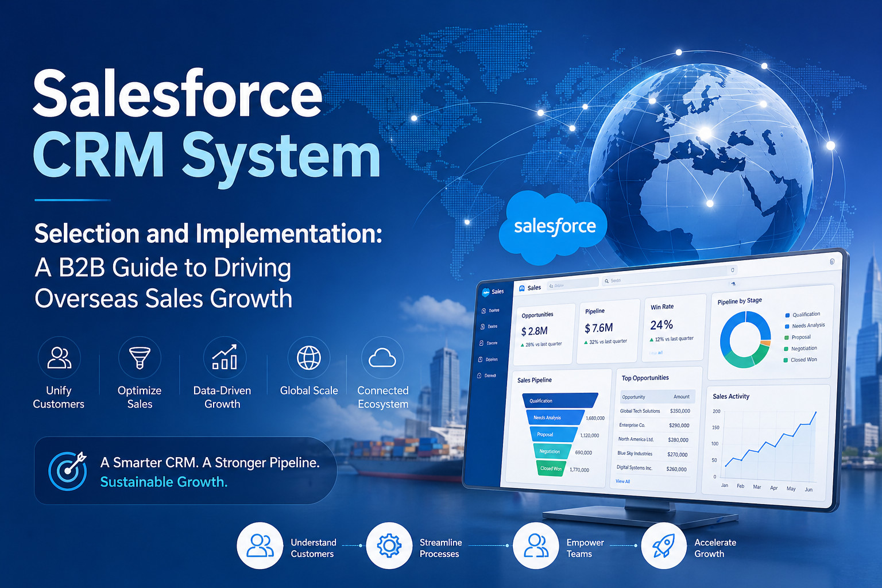Click the Jan label on Sales Activity axis

click(725, 486)
